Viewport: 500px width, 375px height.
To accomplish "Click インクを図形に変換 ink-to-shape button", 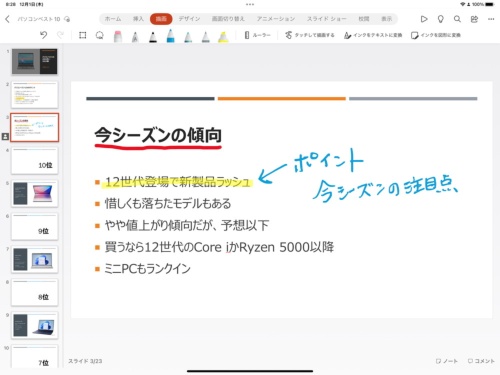I will [436, 35].
